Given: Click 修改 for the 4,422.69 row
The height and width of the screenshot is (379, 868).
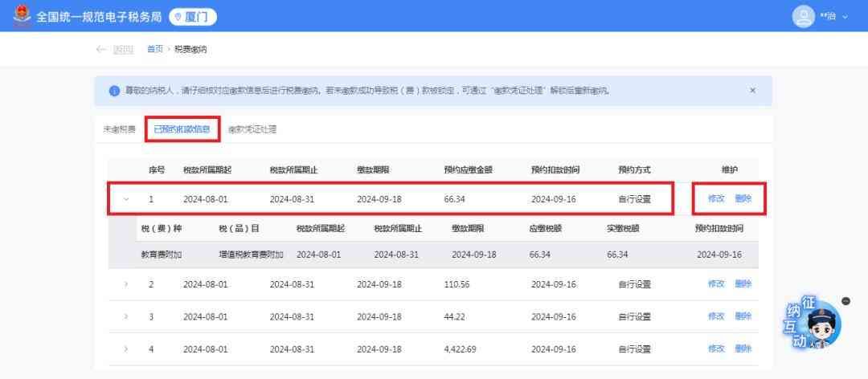Looking at the screenshot, I should [715, 349].
